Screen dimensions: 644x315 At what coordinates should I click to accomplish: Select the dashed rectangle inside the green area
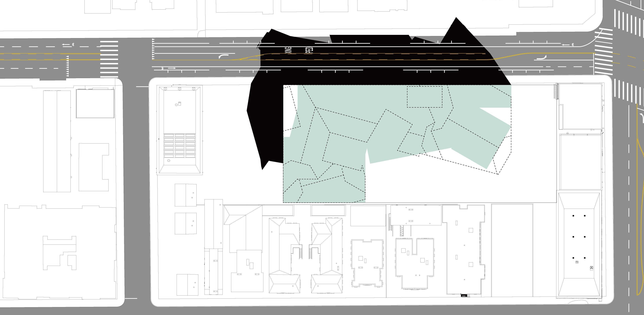pos(425,97)
